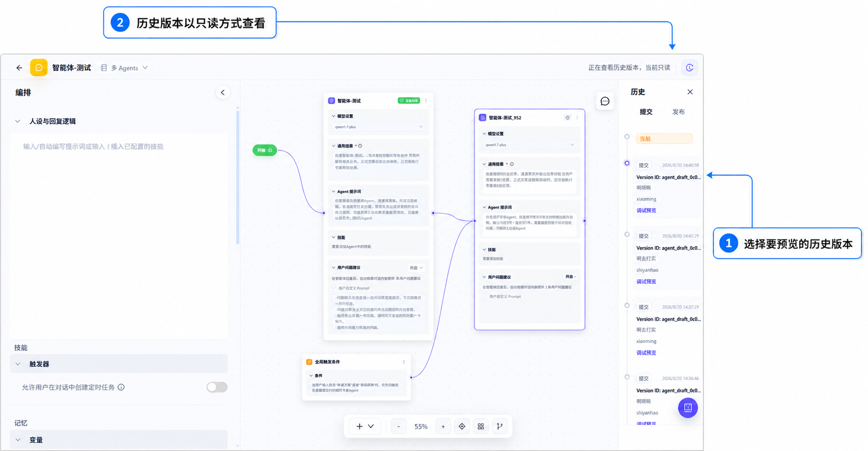Zoom in with the plus button
Screen dimensions: 868x451
(443, 427)
